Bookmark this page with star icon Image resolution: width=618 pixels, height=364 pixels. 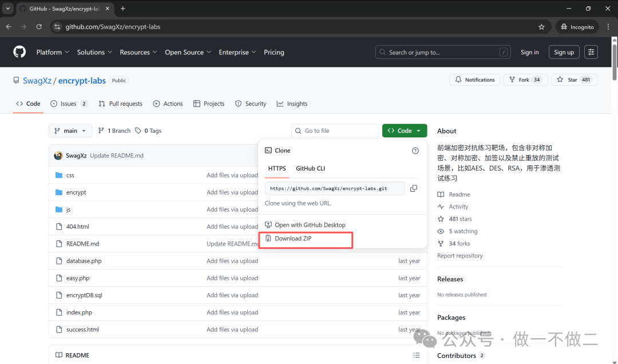tap(541, 27)
